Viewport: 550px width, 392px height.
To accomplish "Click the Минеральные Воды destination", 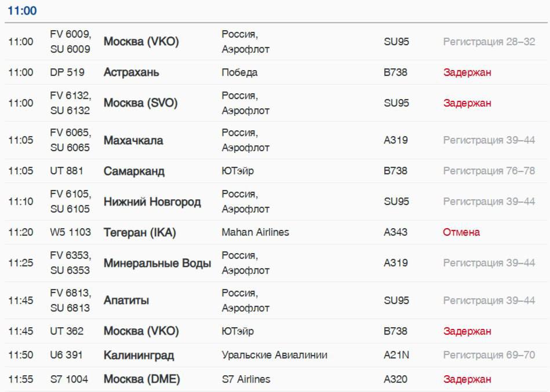I will (158, 263).
